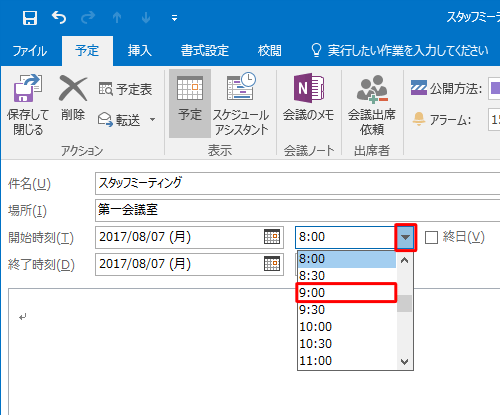
Task: Open the 書式設定 ribbon tab
Action: [205, 51]
